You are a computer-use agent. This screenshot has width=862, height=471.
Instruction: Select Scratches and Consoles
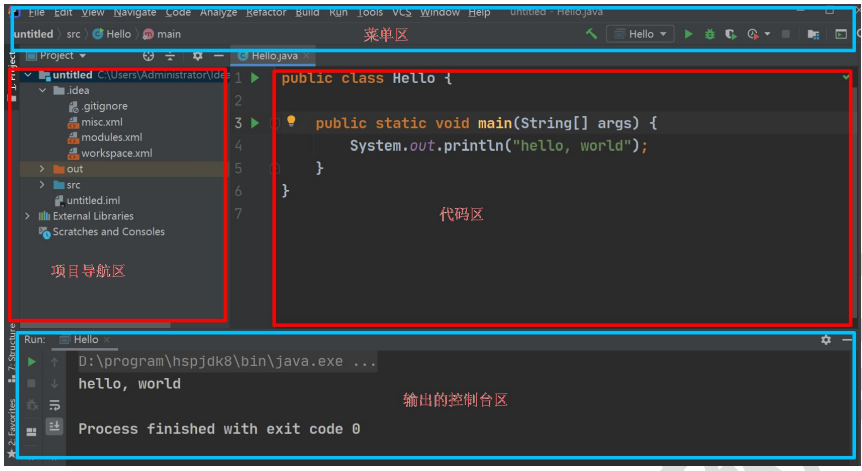coord(102,232)
